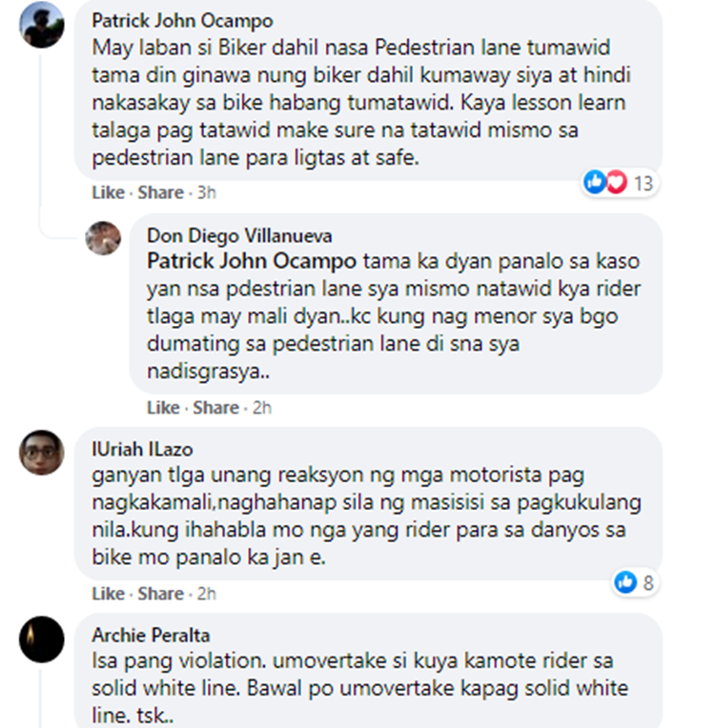Share IUriah ILazo's comment
The width and height of the screenshot is (715, 728).
tap(161, 594)
